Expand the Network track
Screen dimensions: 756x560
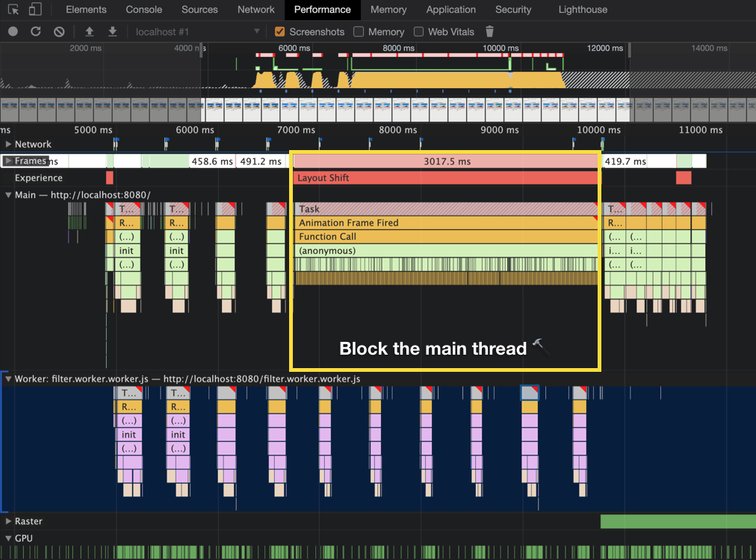[x=8, y=144]
